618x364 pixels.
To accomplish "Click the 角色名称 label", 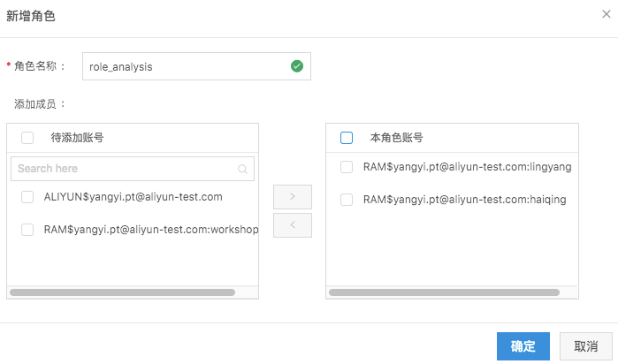I will (39, 65).
